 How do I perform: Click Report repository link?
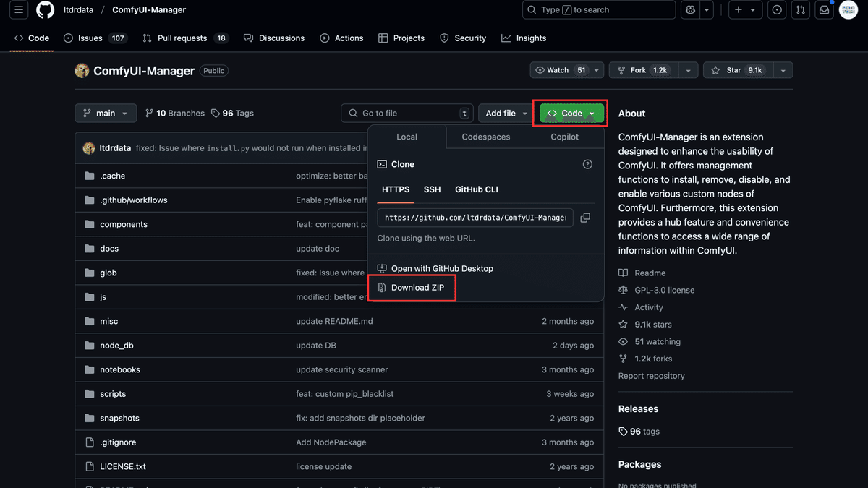point(652,376)
